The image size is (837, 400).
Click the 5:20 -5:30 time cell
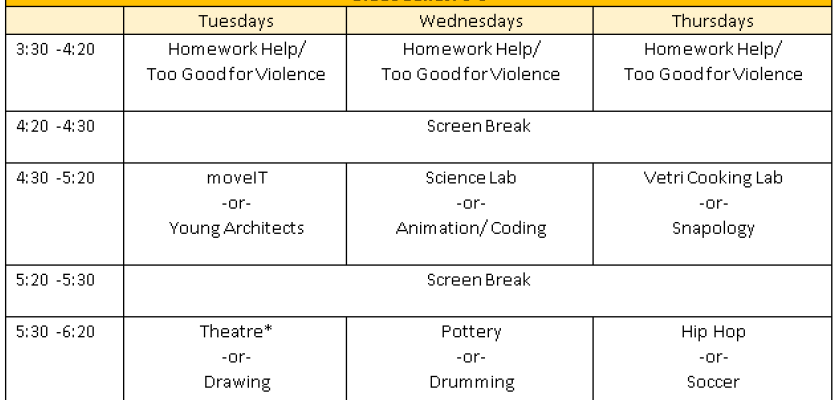click(x=57, y=280)
